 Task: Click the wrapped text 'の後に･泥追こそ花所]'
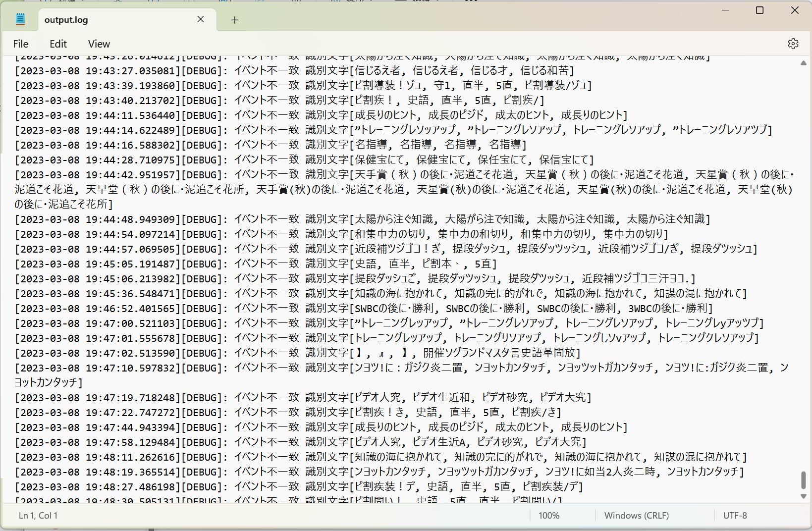[x=63, y=204]
